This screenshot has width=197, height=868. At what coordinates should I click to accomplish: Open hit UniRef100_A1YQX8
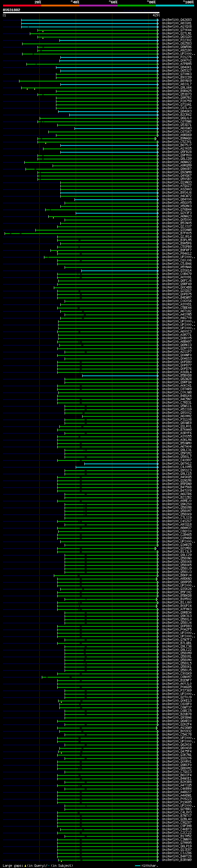pyautogui.click(x=177, y=26)
